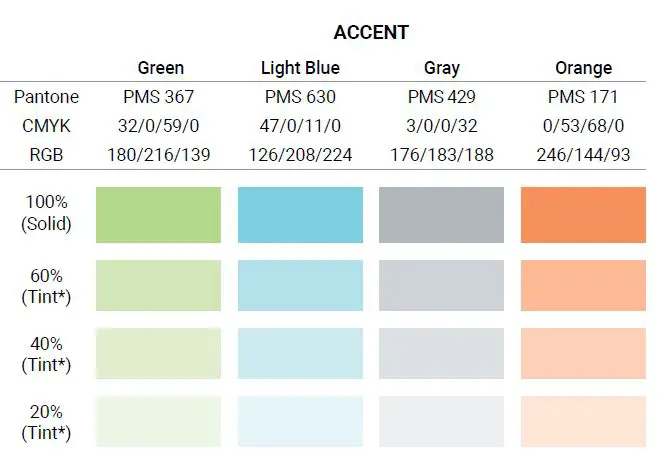The image size is (665, 457).
Task: Choose the 20% tint Orange swatch
Action: tap(584, 421)
